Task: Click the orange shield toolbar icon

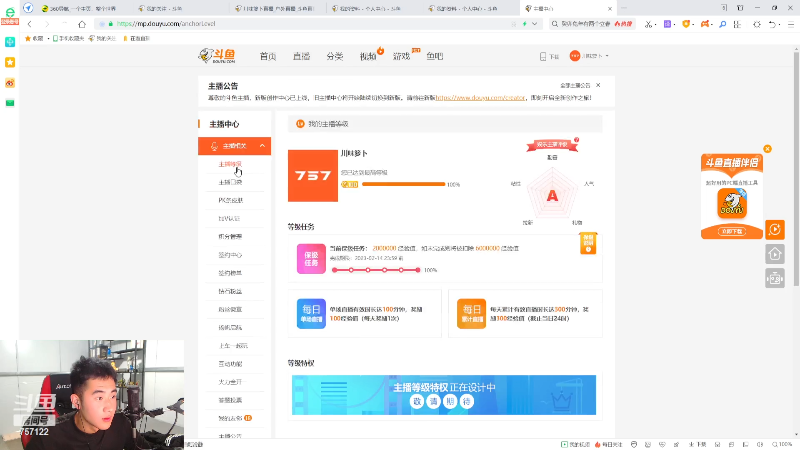Action: pos(686,24)
